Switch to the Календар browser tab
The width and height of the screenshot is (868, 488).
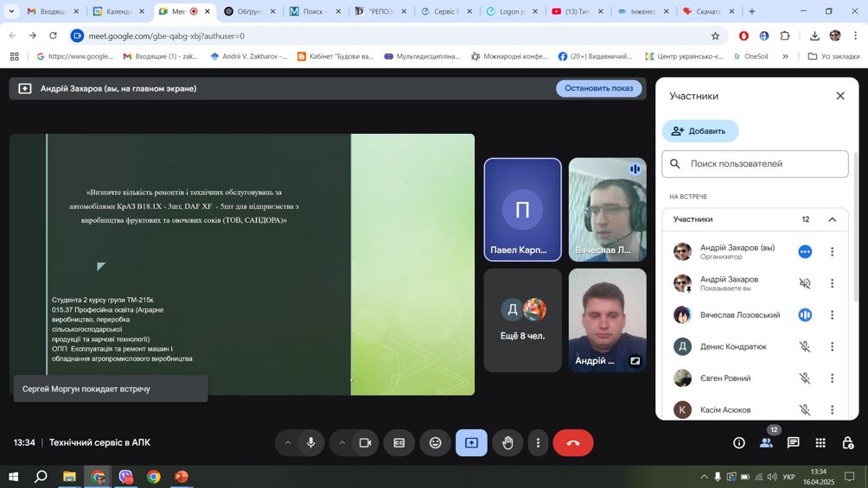pos(118,11)
